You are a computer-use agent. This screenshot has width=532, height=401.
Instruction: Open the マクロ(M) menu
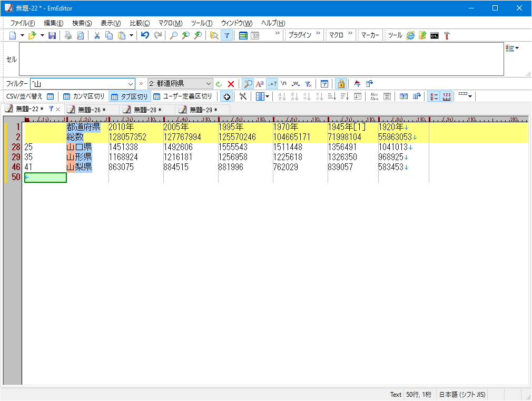(x=170, y=23)
